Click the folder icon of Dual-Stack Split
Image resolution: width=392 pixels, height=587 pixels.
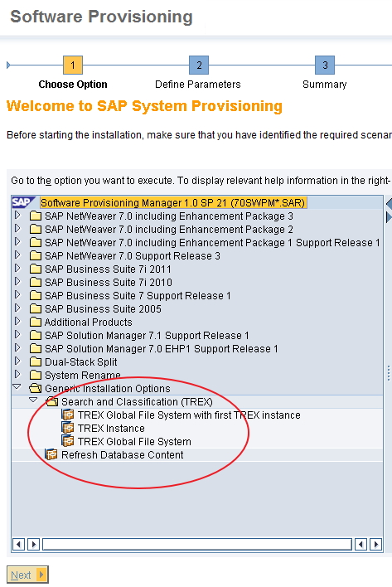(x=36, y=362)
